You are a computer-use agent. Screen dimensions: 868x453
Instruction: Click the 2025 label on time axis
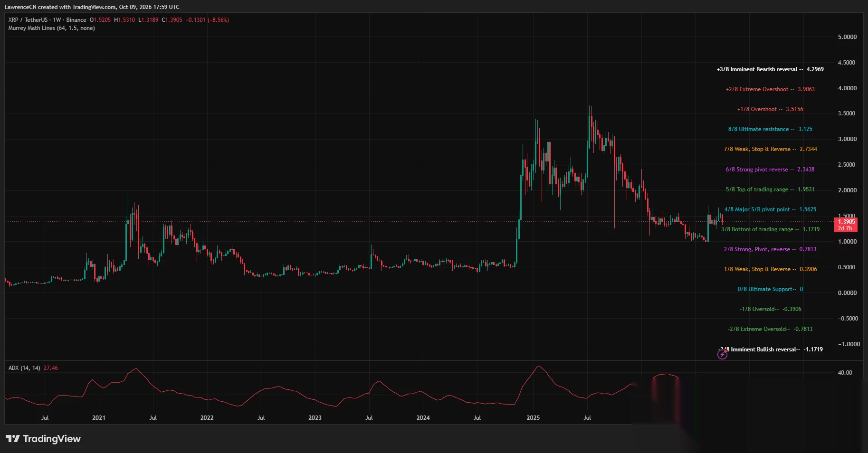click(533, 418)
